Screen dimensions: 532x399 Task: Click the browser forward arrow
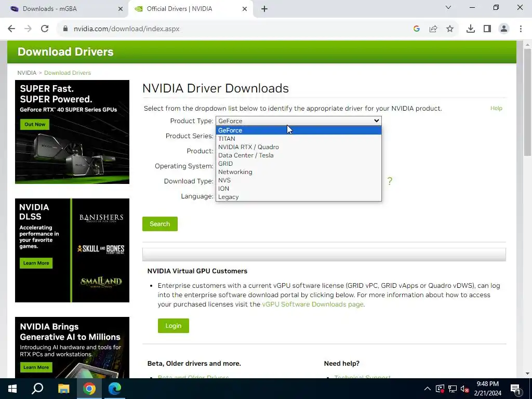tap(28, 29)
